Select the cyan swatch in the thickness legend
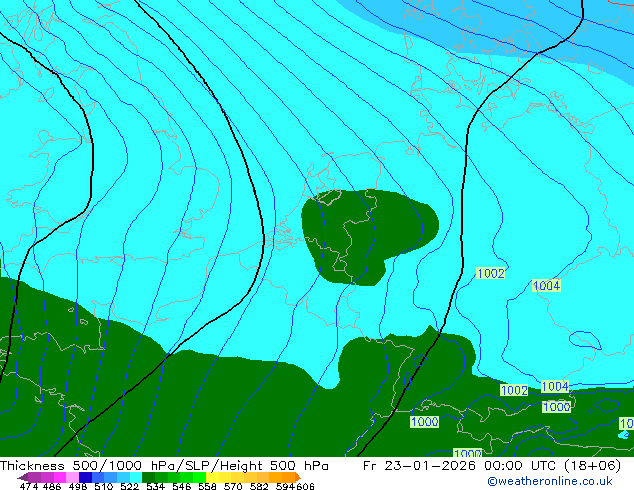This screenshot has width=634, height=490. click(x=136, y=477)
